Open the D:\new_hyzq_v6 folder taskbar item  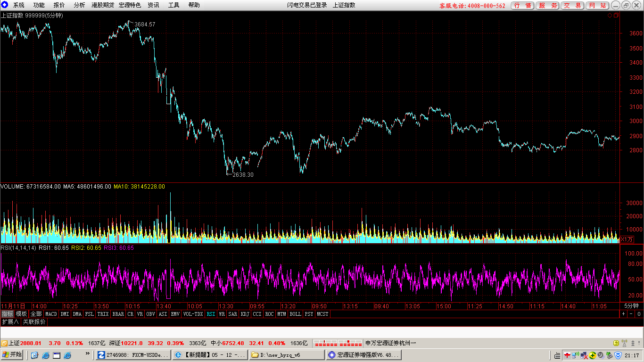[287, 355]
